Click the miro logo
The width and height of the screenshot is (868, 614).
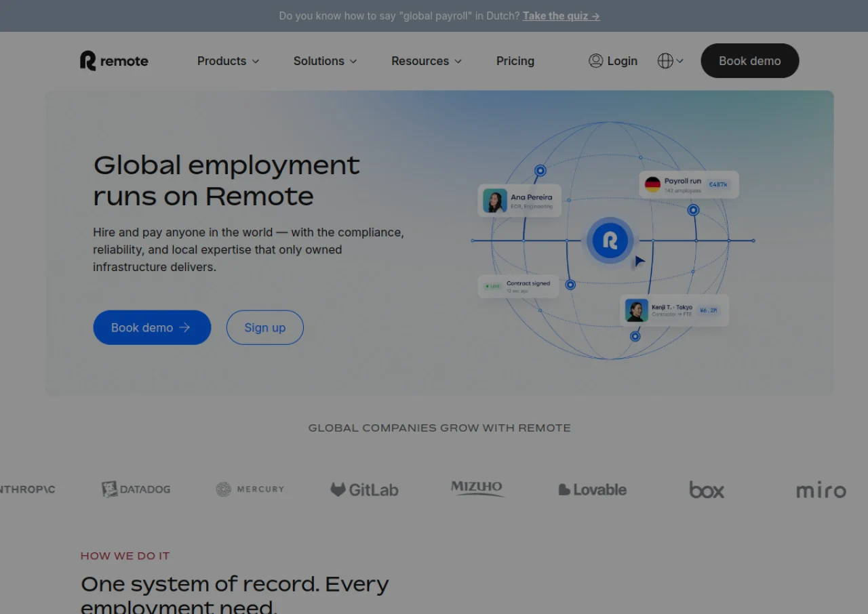[821, 489]
